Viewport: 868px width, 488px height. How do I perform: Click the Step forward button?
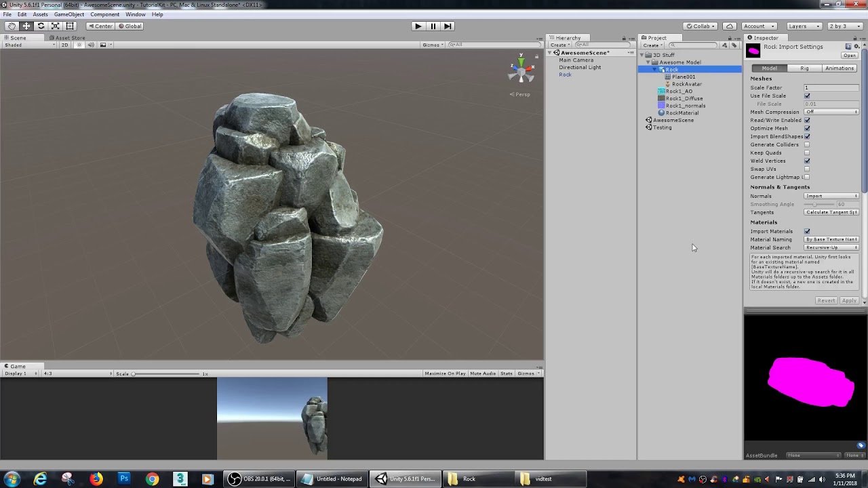448,26
